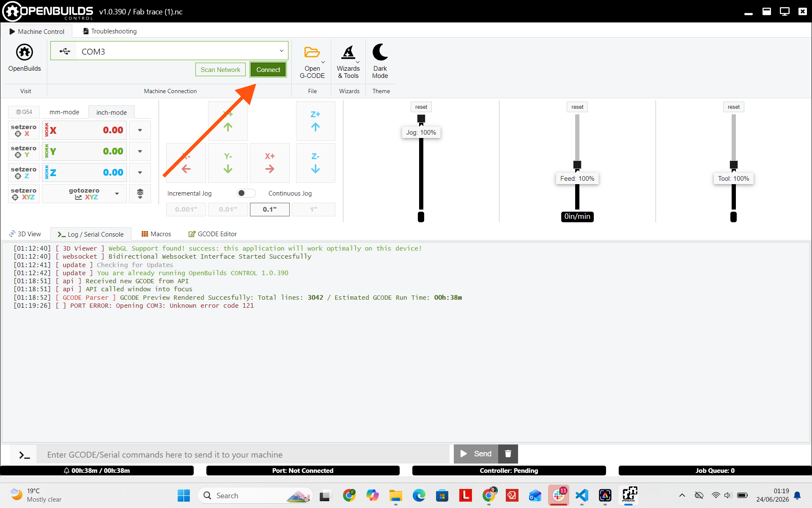This screenshot has width=812, height=508.
Task: Click the gotozero XYZ button
Action: point(84,194)
